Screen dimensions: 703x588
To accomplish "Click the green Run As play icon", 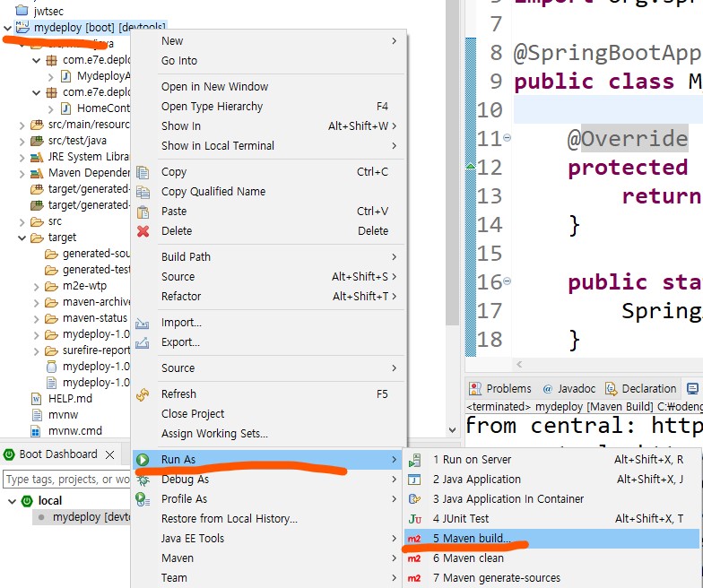I will coord(143,460).
